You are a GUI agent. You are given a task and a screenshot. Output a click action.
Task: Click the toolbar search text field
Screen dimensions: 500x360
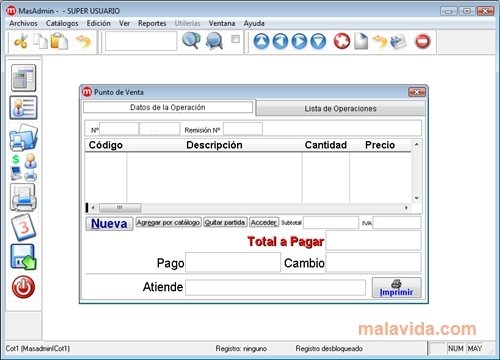click(x=141, y=41)
